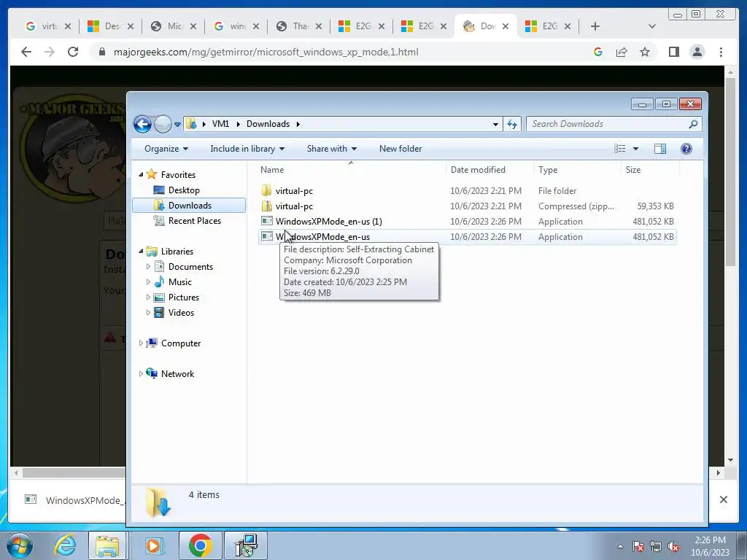This screenshot has width=747, height=560.
Task: Select the virtual-pc file folder
Action: coord(467,191)
